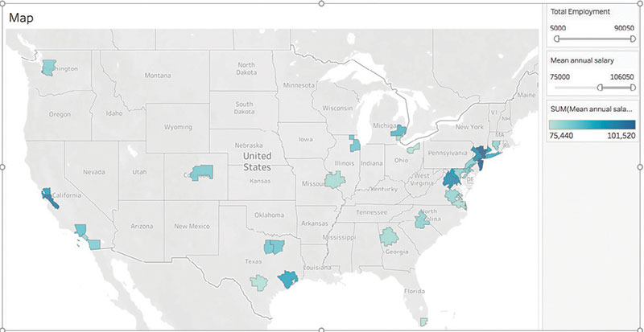Screen dimensions: 644x332
Task: Grab Total Employment slider left handle
Action: pyautogui.click(x=555, y=38)
